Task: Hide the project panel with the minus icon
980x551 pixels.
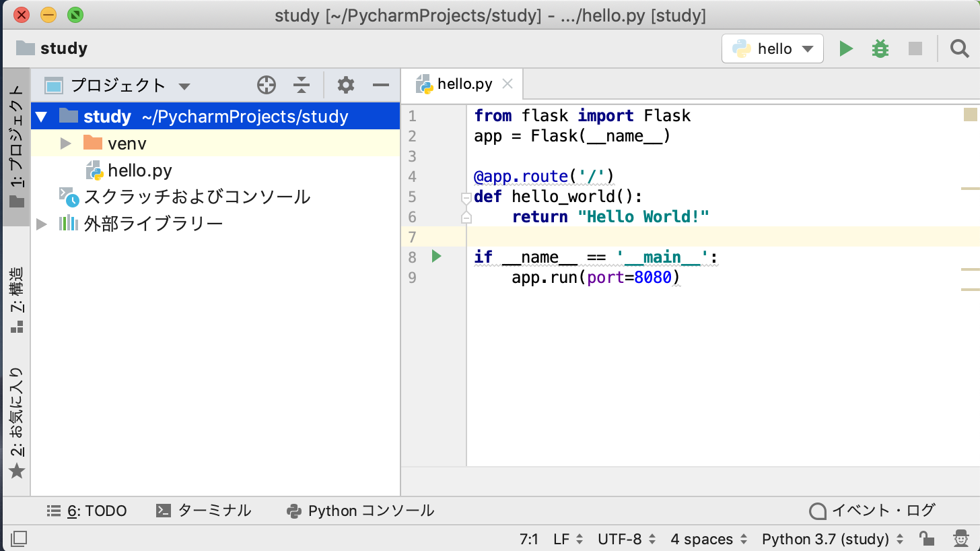Action: pos(381,85)
